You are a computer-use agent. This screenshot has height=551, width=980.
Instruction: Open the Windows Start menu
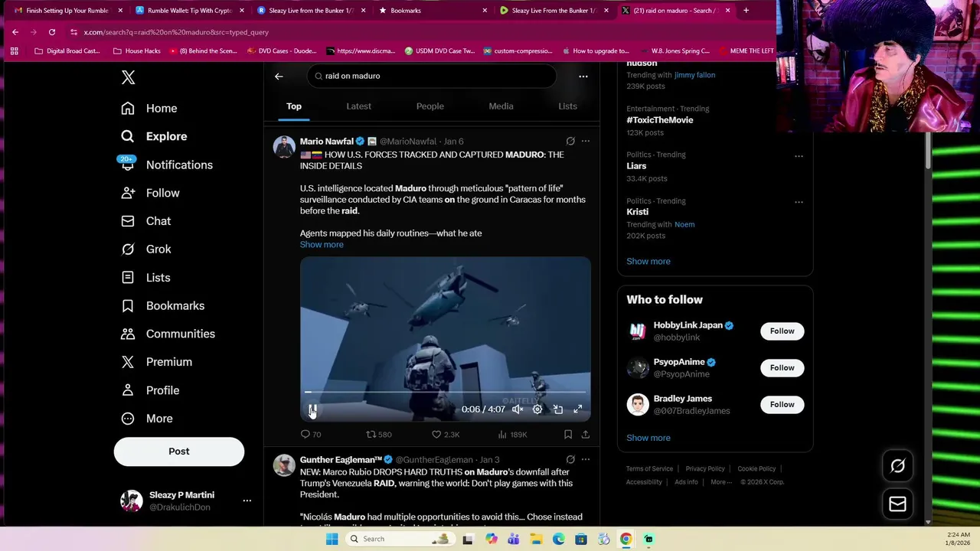click(x=332, y=539)
